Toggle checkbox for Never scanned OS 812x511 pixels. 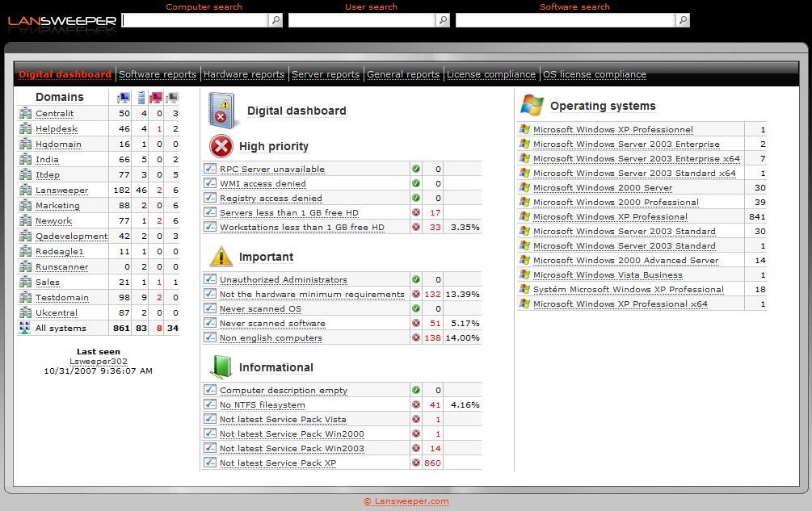pos(210,308)
